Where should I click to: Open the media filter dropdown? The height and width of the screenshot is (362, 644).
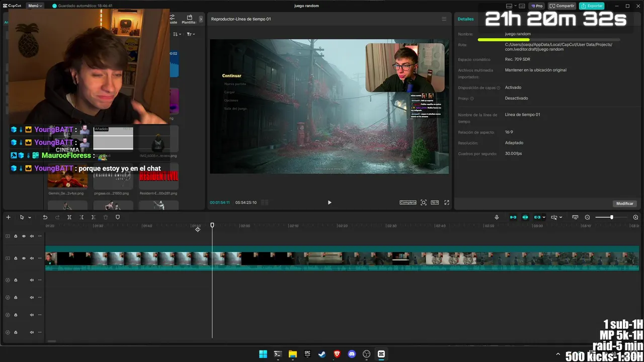click(191, 34)
